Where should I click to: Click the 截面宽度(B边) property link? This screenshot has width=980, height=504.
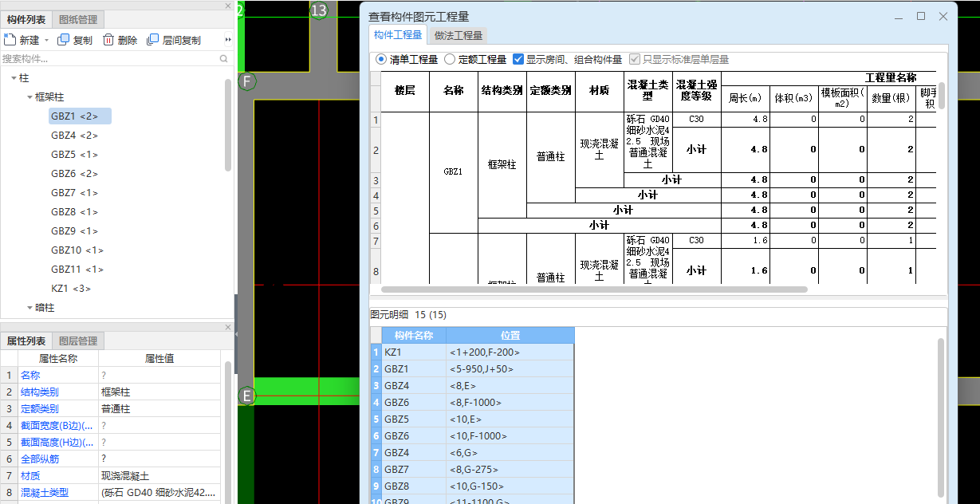click(57, 425)
